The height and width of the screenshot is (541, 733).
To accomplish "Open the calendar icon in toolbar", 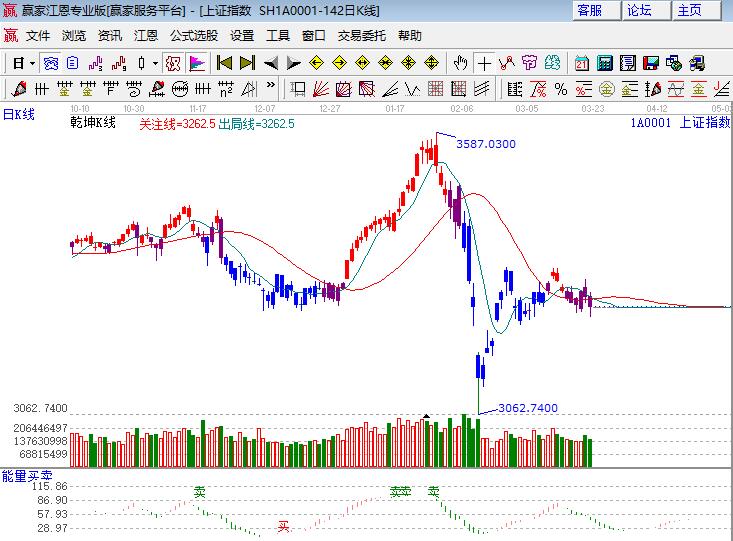I will (x=582, y=63).
